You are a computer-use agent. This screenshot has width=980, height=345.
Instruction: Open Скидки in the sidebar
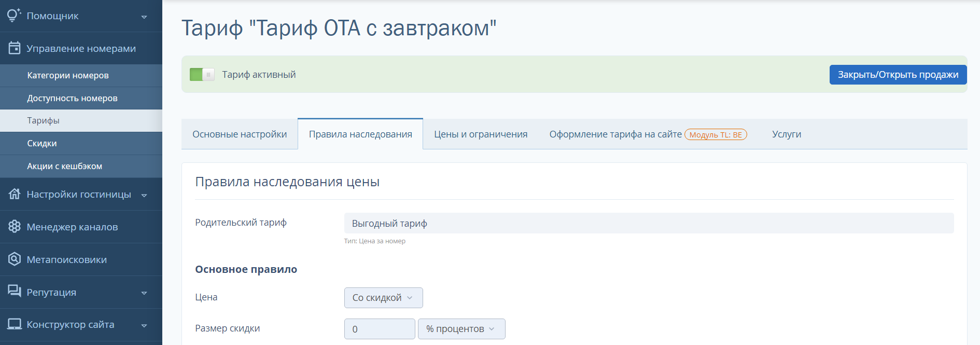click(81, 143)
